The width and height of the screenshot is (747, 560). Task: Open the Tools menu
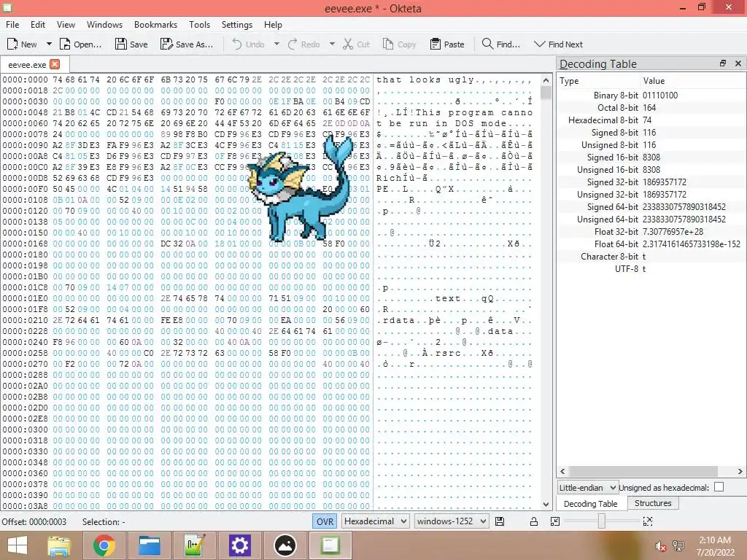click(199, 25)
